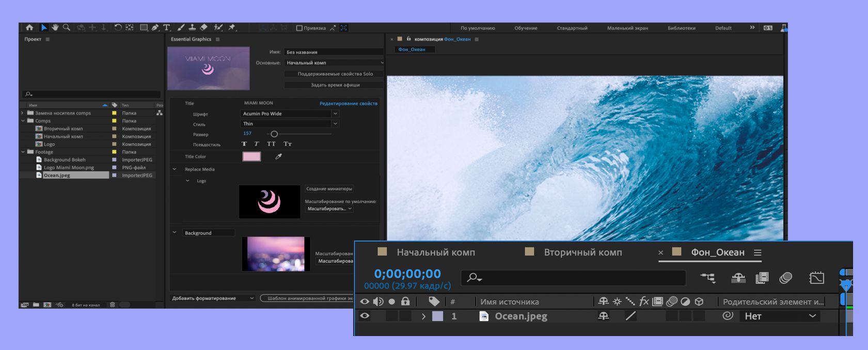Toggle the shy switch on Ocean.jpeg layer
The width and height of the screenshot is (868, 350).
(603, 316)
